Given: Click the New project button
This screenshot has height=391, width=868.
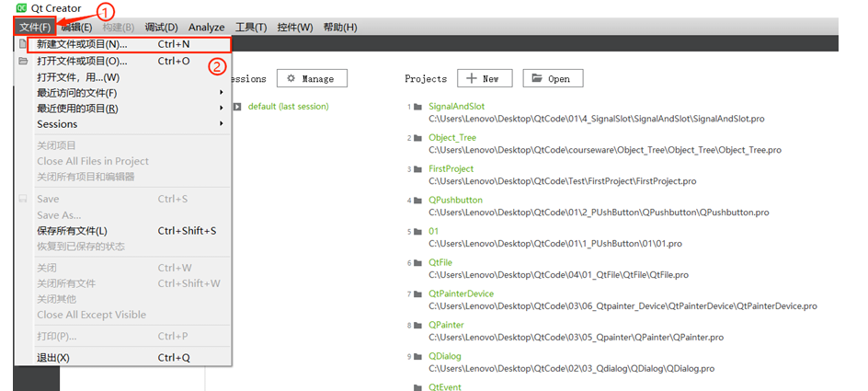Looking at the screenshot, I should 485,78.
